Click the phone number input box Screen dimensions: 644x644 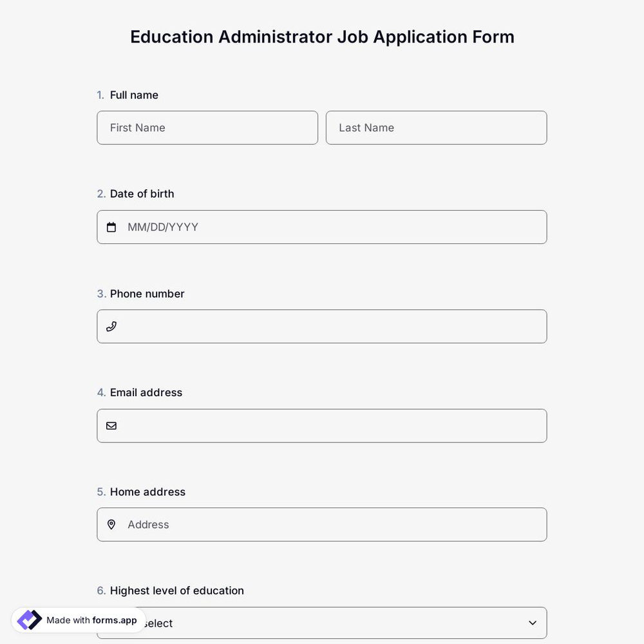tap(322, 326)
